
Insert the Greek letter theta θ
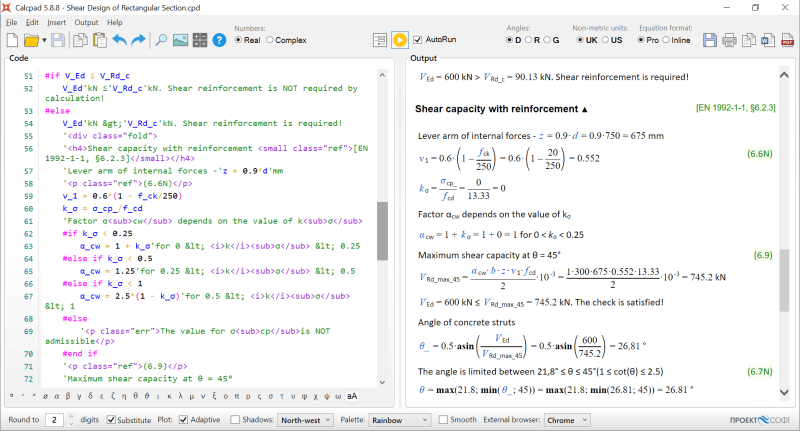coord(135,396)
